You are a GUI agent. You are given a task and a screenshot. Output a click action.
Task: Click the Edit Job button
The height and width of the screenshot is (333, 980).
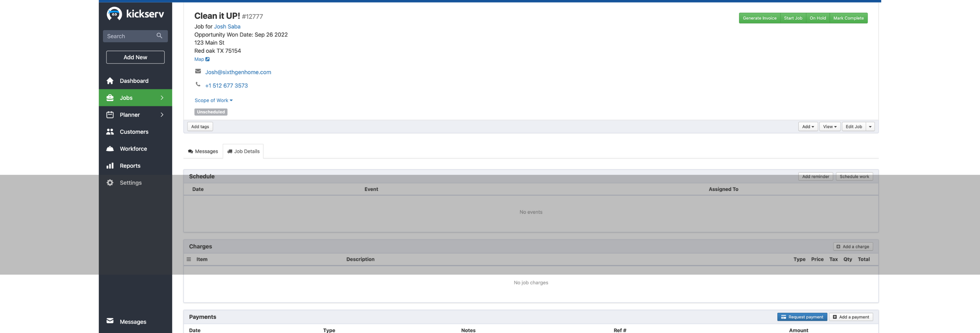854,126
